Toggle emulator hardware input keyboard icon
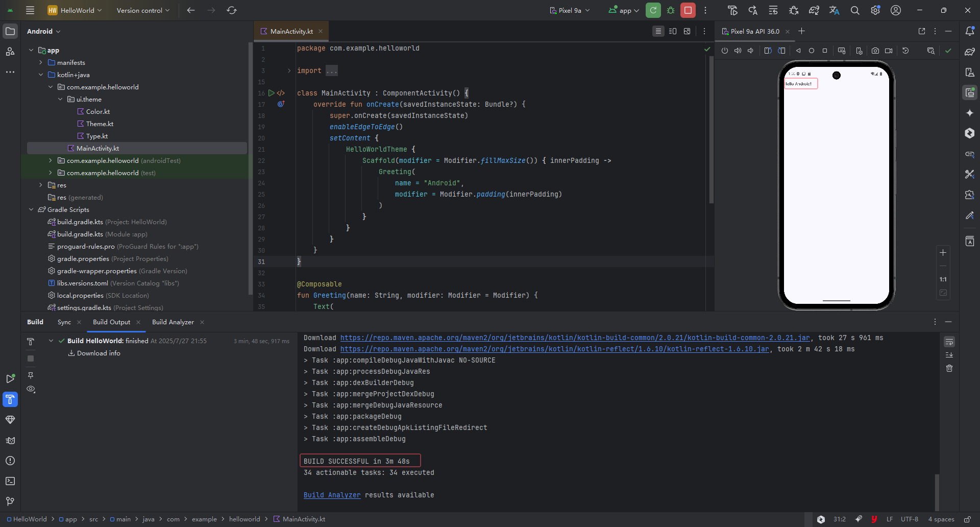The image size is (980, 527). coord(842,51)
